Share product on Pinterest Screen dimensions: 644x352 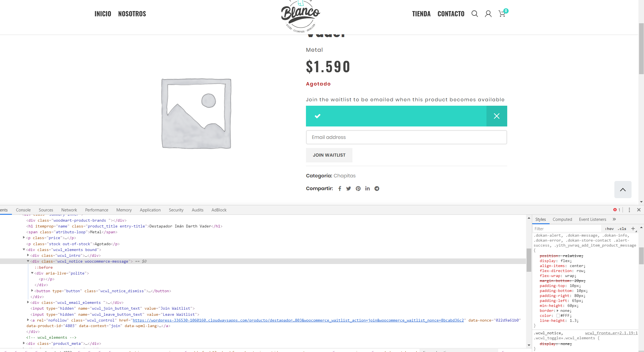(358, 188)
